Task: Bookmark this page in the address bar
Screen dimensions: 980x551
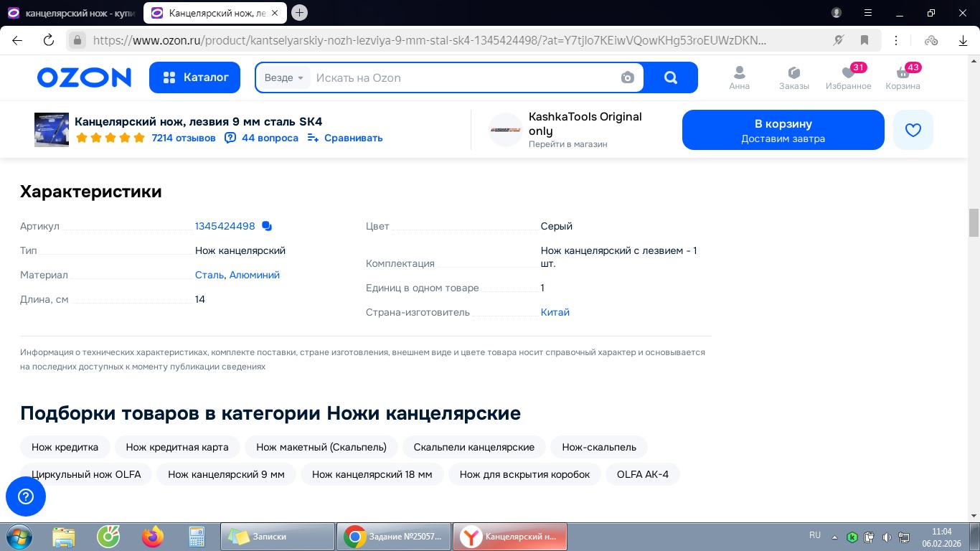Action: click(864, 40)
